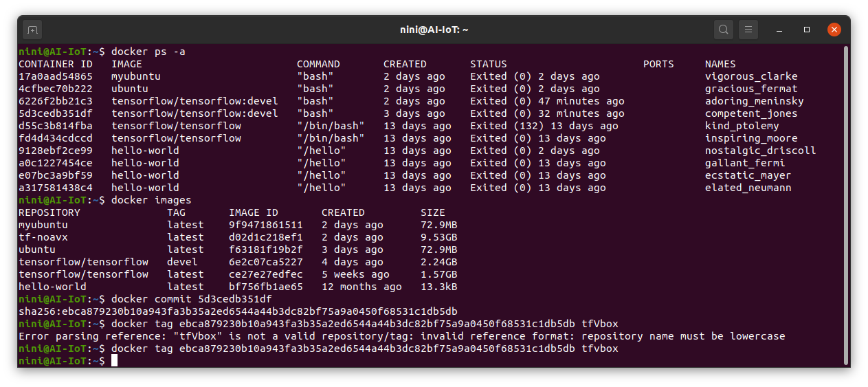Click the NAMES column header
Image resolution: width=868 pixels, height=387 pixels.
pyautogui.click(x=720, y=64)
